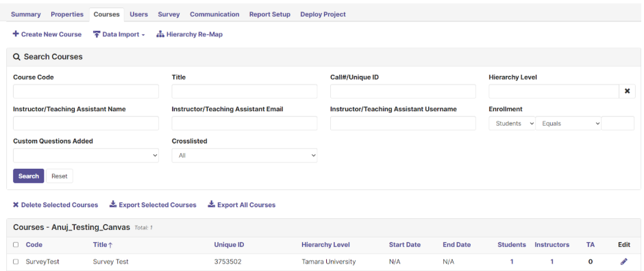Open the Instructors count link for SurveyTest
This screenshot has height=271, width=644.
point(552,261)
